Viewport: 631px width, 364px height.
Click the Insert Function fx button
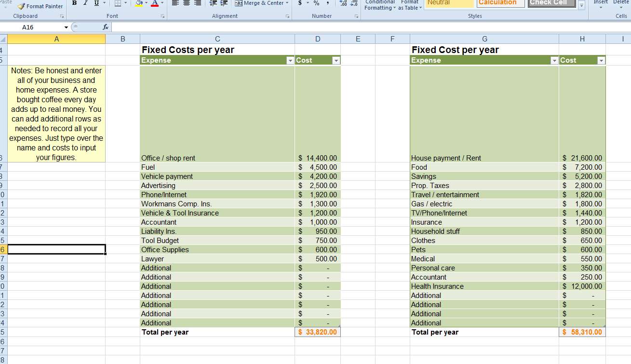tap(106, 27)
